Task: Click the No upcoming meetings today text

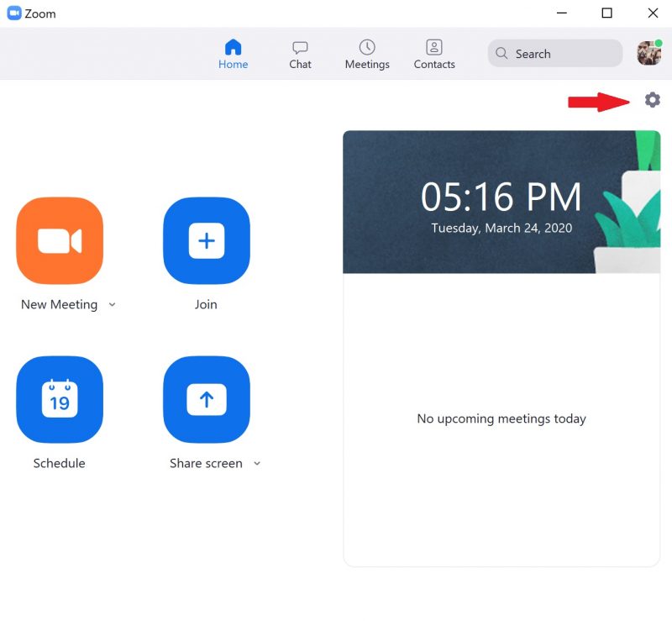Action: [x=501, y=418]
